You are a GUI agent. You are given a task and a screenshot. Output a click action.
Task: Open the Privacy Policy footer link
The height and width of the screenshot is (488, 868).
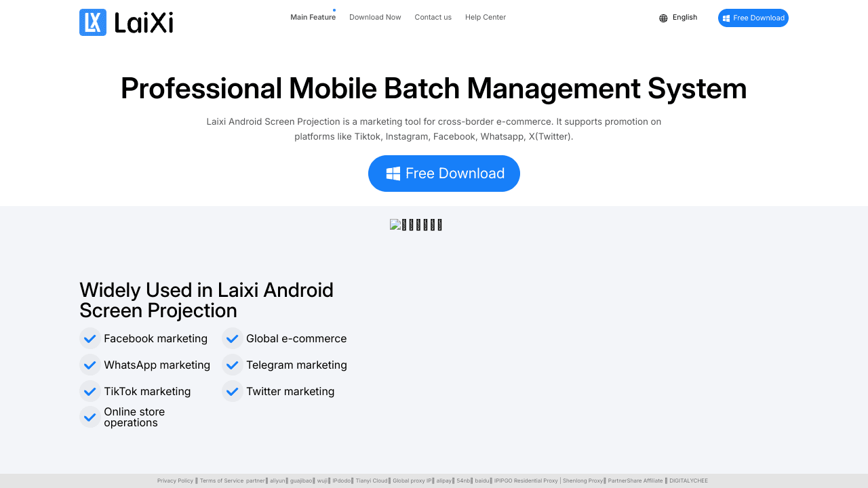(175, 481)
